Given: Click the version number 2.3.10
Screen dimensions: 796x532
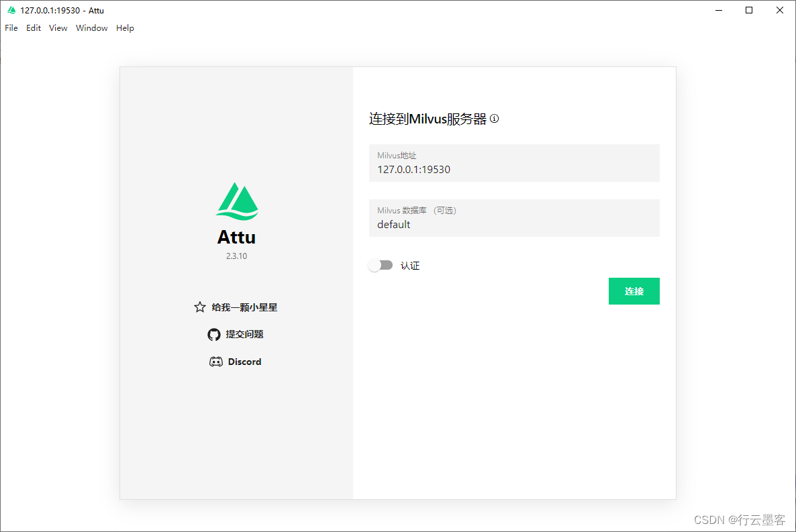Looking at the screenshot, I should (x=236, y=256).
